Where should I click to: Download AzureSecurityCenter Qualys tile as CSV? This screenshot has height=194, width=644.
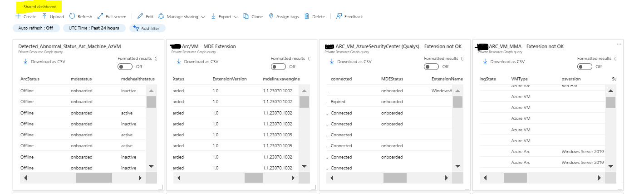tap(350, 62)
